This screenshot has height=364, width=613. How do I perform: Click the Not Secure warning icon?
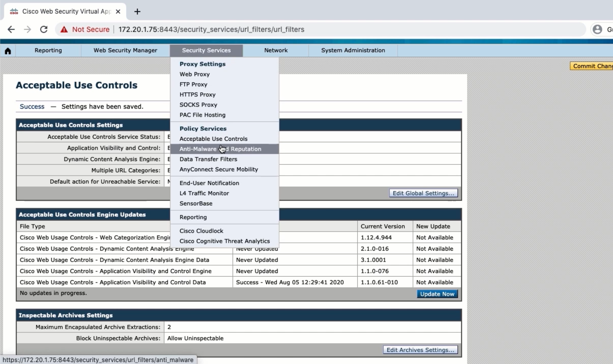pyautogui.click(x=64, y=29)
